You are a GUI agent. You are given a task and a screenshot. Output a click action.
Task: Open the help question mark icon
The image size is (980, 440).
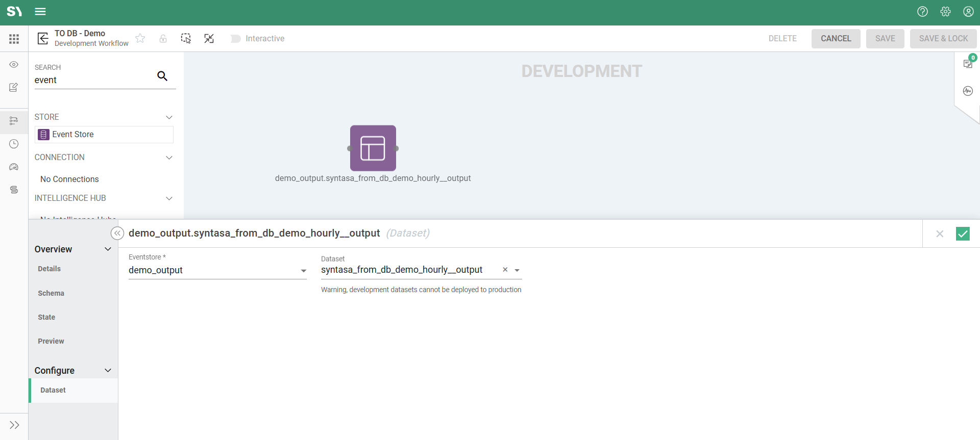click(922, 12)
